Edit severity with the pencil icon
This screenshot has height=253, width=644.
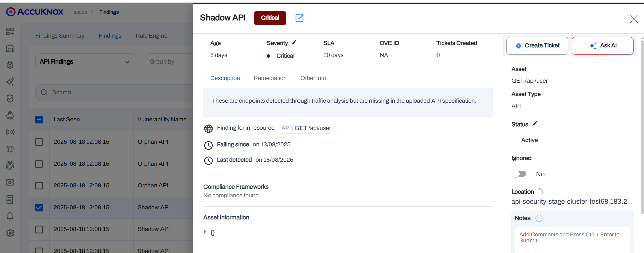tap(294, 42)
